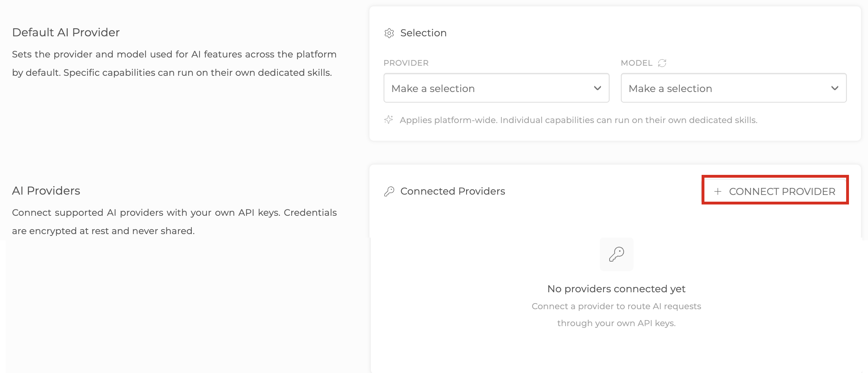Open the Model dropdown

pos(734,88)
